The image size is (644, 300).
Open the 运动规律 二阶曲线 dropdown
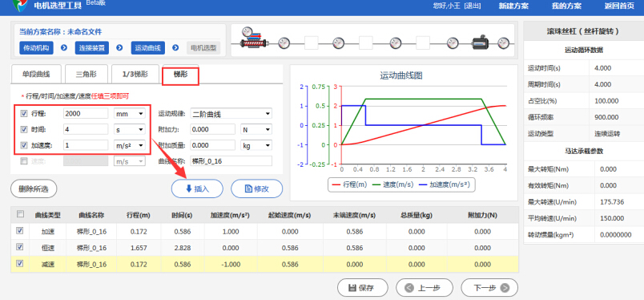(231, 114)
